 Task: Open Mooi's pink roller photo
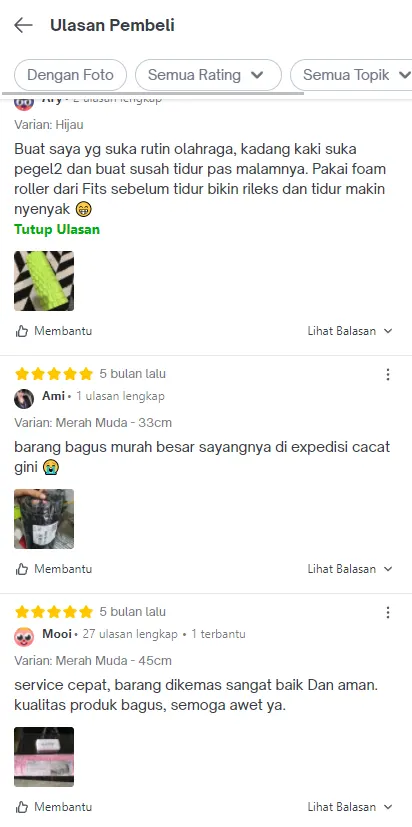click(44, 757)
